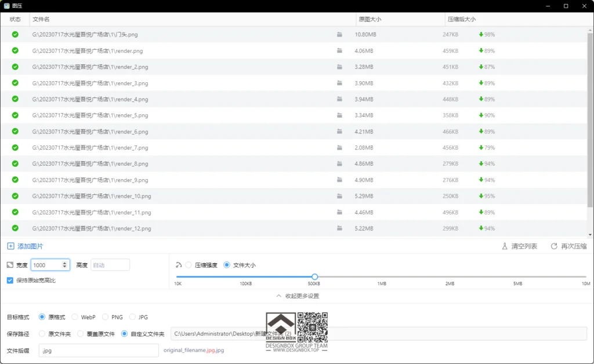Click the 清空列表 broom icon
The image size is (594, 364).
pyautogui.click(x=505, y=246)
